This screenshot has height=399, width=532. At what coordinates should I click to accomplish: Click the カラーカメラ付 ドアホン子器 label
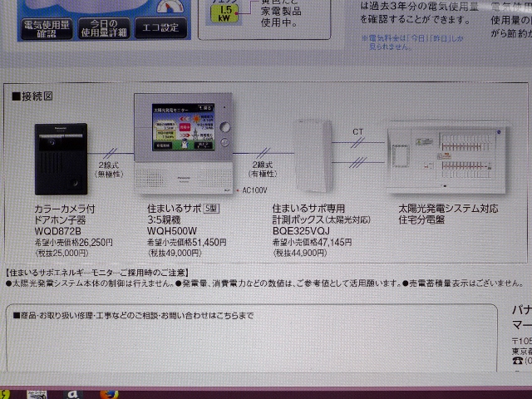(x=65, y=214)
